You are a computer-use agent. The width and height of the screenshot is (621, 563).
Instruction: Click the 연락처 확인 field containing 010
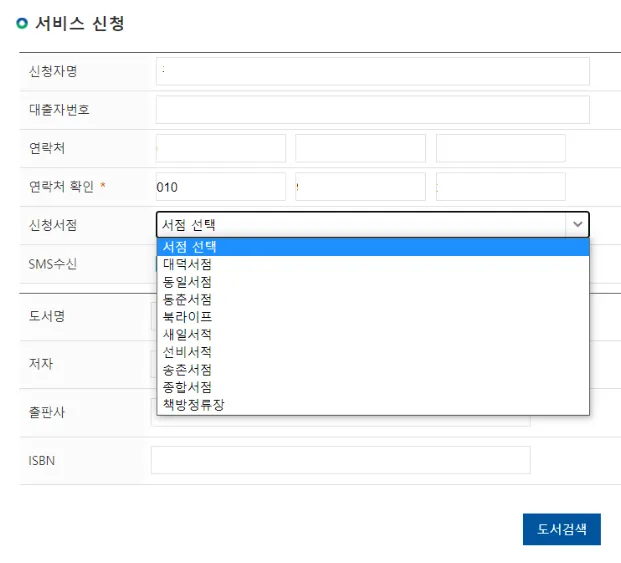[x=220, y=187]
